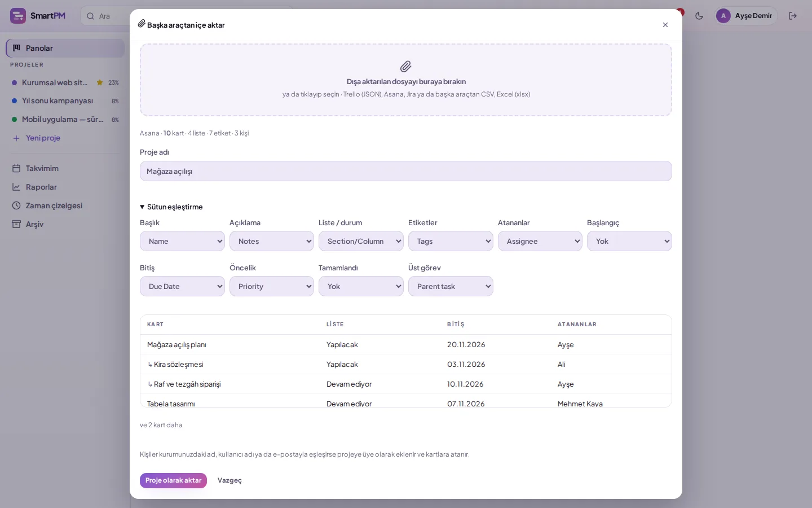Click the file drop zone area

(x=406, y=80)
